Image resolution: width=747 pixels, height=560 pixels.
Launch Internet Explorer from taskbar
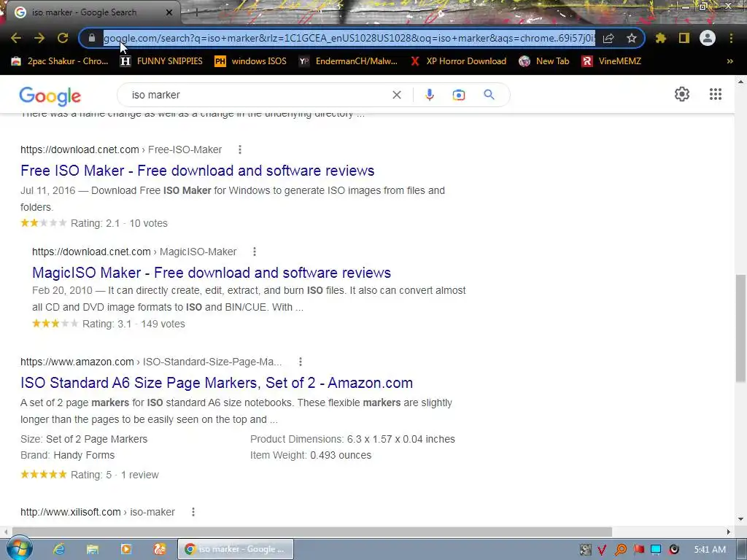59,549
